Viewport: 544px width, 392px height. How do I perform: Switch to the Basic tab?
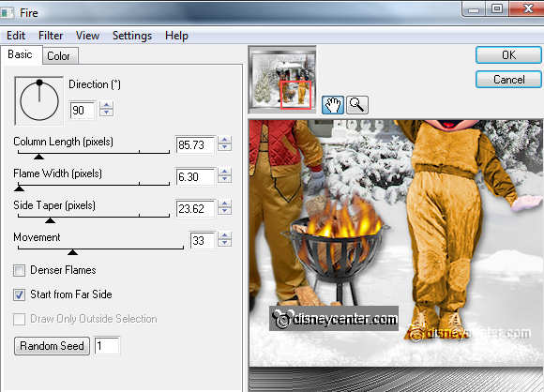click(x=21, y=54)
